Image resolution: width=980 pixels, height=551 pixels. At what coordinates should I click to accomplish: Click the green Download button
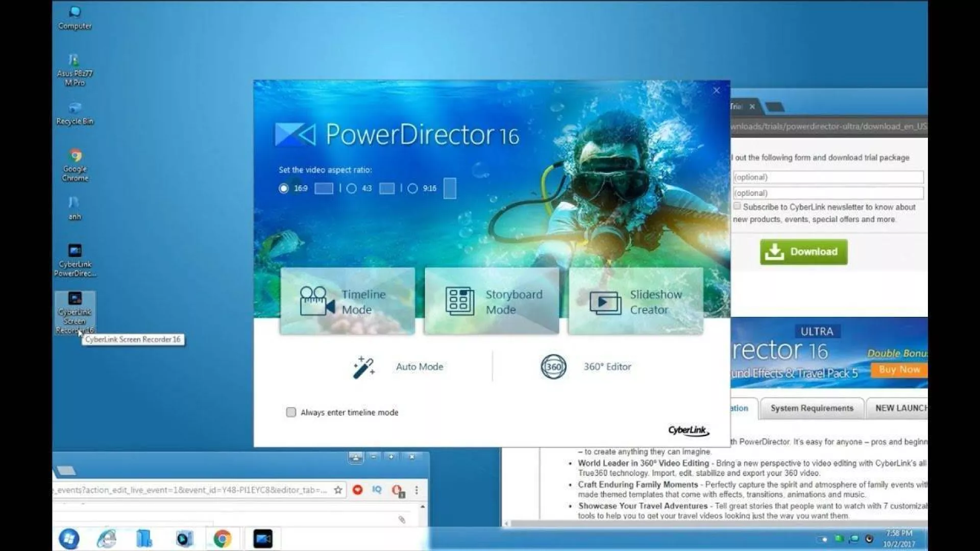coord(803,252)
